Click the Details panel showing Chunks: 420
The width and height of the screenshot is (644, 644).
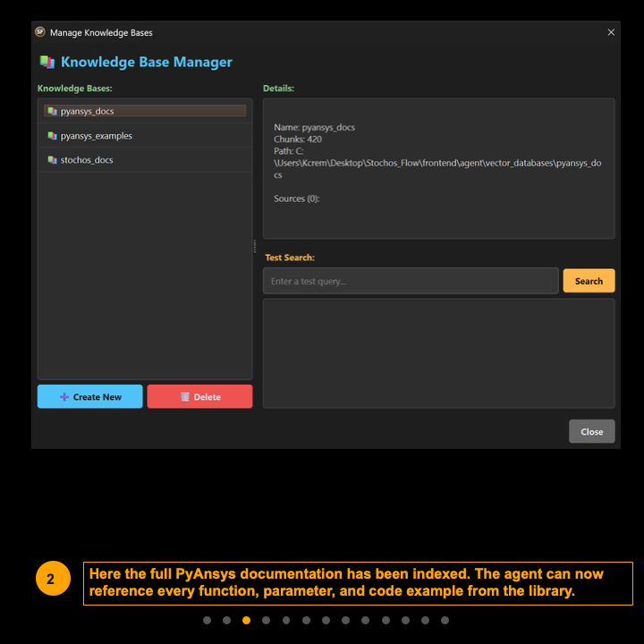click(438, 168)
